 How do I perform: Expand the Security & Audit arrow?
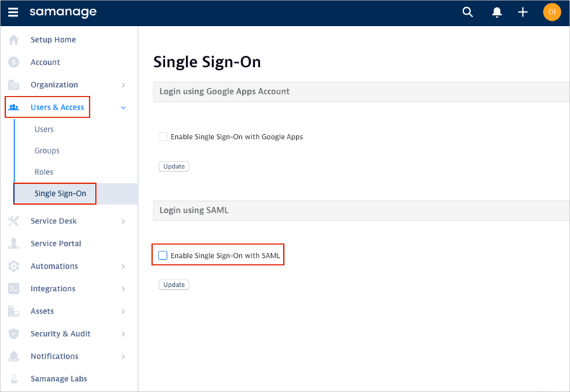pos(123,334)
